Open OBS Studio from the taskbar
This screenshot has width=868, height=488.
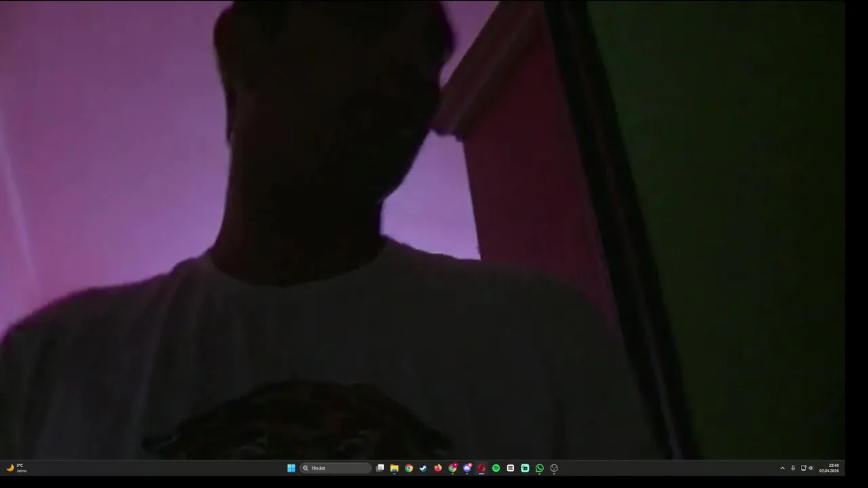coord(554,468)
